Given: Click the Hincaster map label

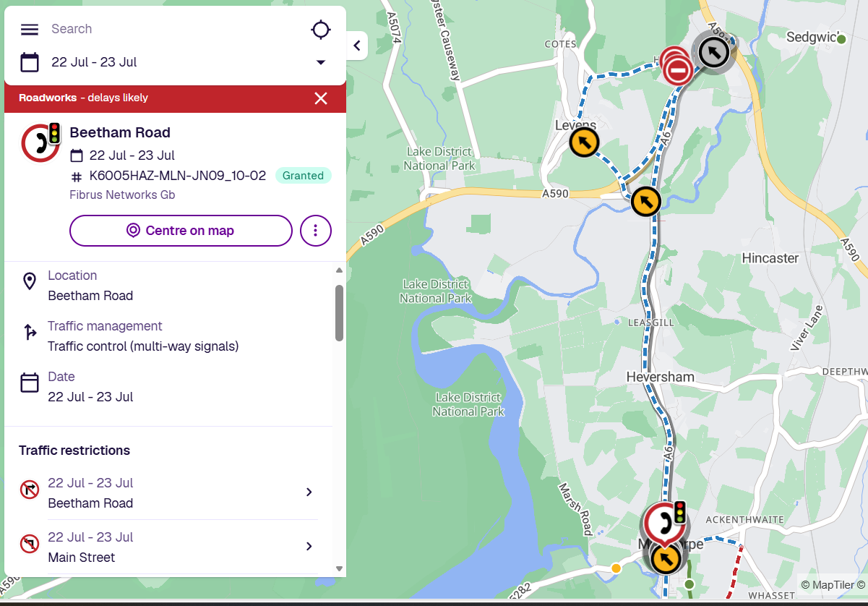Looking at the screenshot, I should coord(770,258).
